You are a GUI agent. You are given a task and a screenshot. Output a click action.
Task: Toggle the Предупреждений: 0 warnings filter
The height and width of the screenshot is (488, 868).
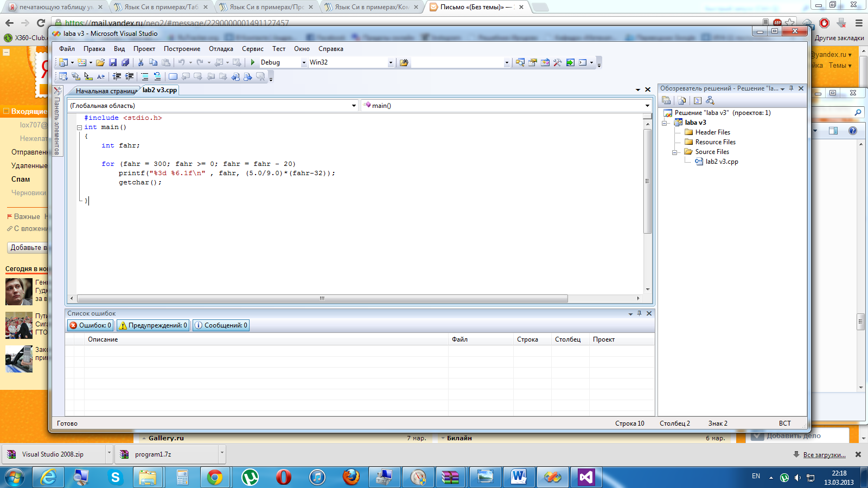point(153,325)
